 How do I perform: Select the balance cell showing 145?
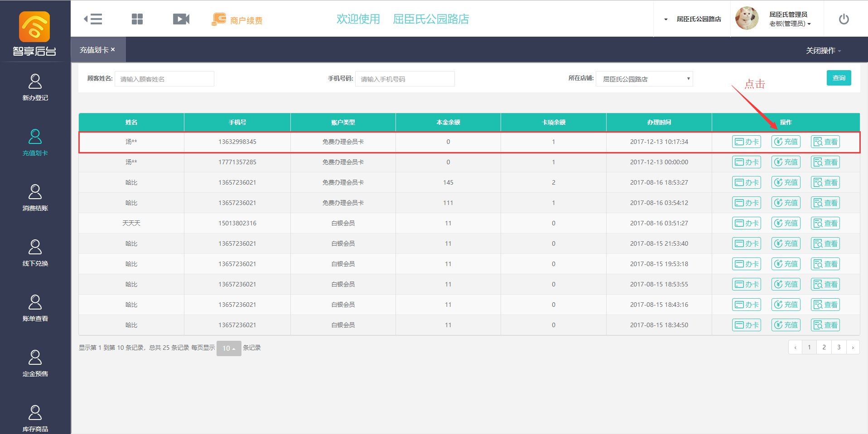[x=448, y=182]
